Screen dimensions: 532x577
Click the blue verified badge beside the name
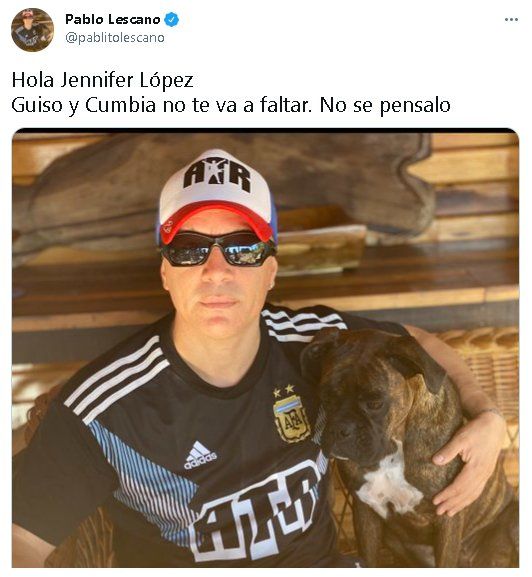(171, 20)
